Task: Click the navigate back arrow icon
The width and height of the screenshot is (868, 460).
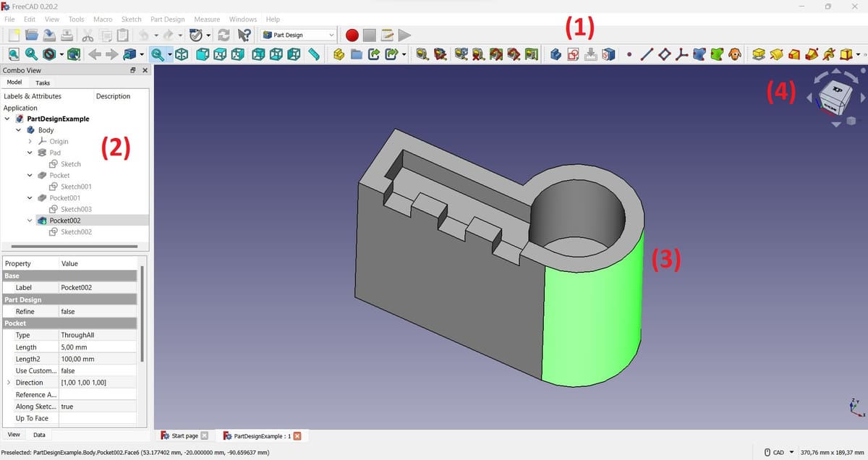Action: pos(94,54)
